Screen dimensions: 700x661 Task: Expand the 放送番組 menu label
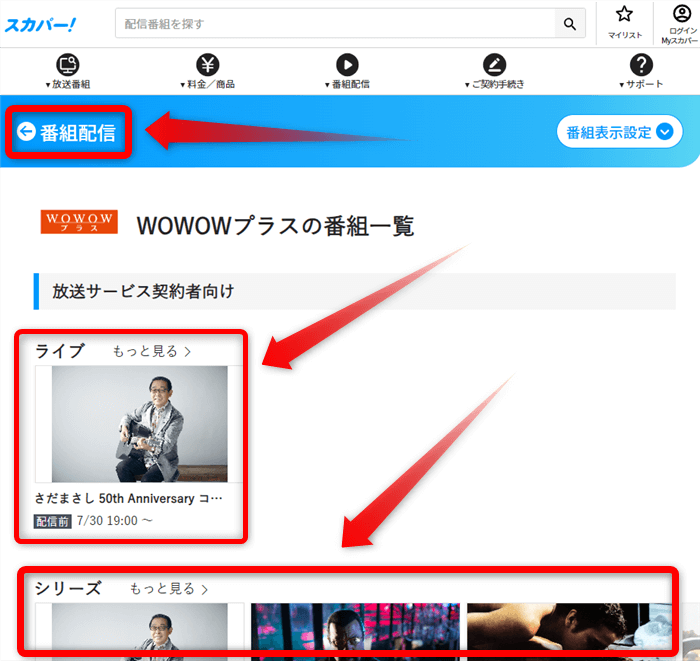68,84
